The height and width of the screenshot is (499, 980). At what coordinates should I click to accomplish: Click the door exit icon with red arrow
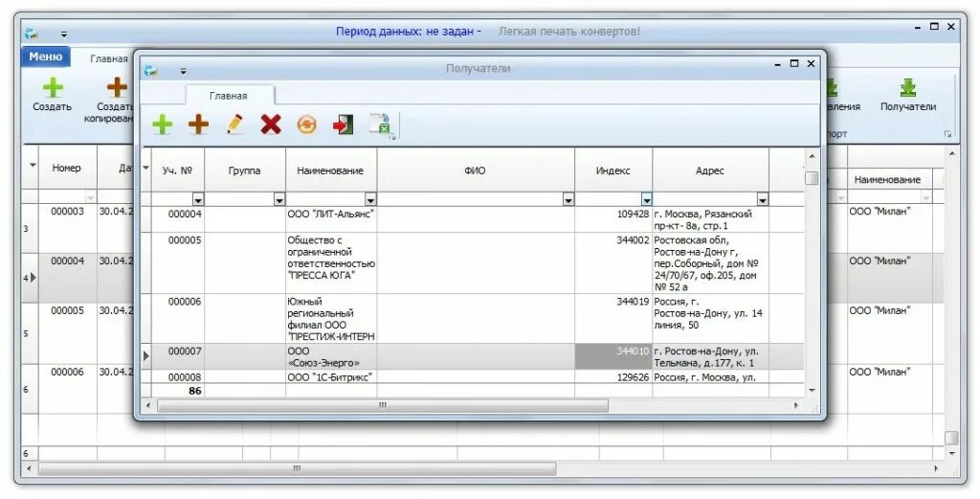pyautogui.click(x=343, y=125)
